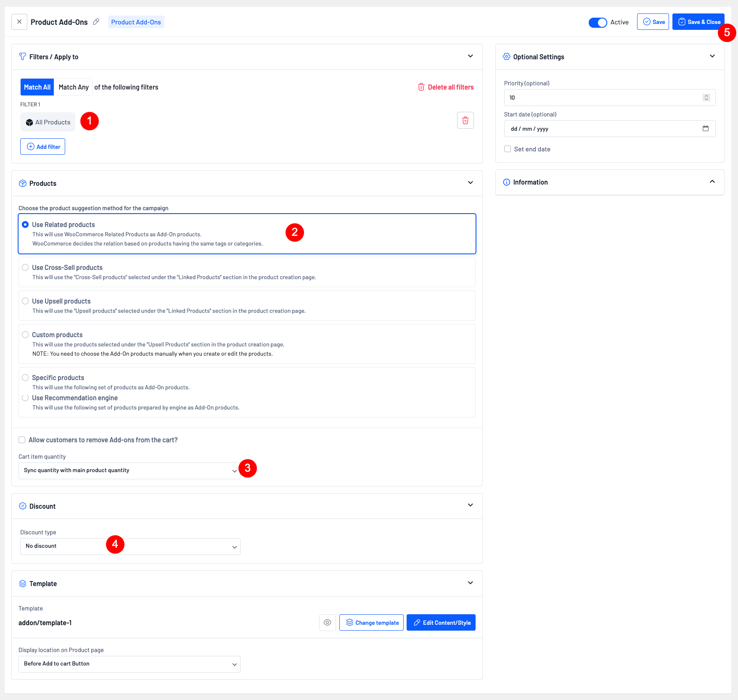The height and width of the screenshot is (700, 738).
Task: Collapse the Filters / Apply to section
Action: [x=470, y=56]
